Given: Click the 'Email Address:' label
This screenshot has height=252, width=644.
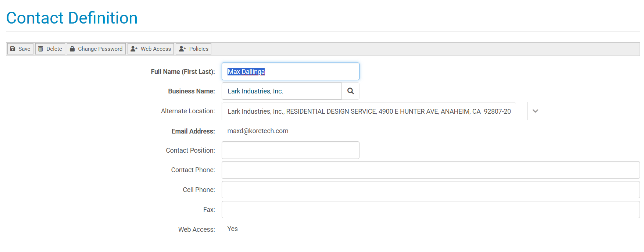Looking at the screenshot, I should pyautogui.click(x=193, y=131).
